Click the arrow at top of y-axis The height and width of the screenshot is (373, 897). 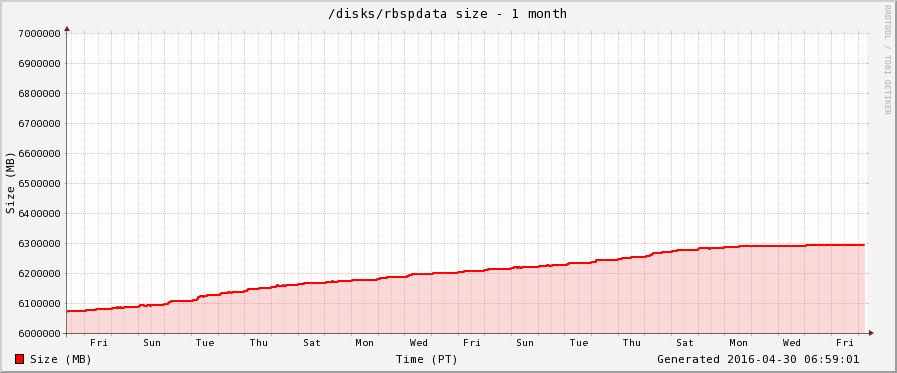point(67,28)
